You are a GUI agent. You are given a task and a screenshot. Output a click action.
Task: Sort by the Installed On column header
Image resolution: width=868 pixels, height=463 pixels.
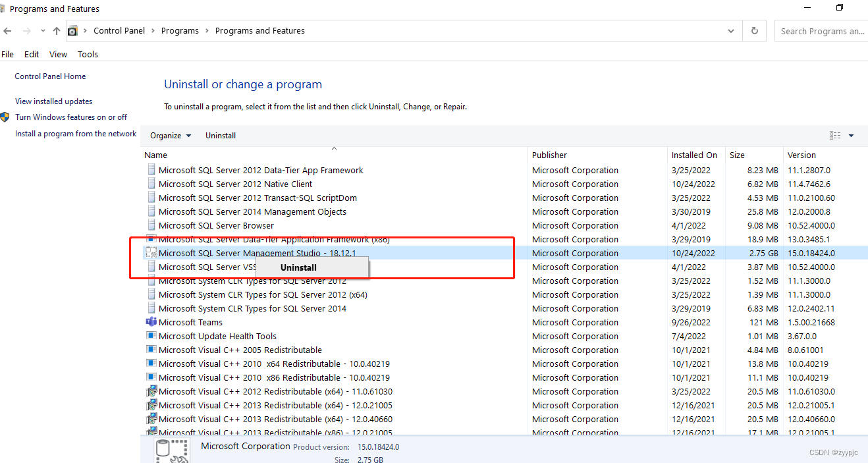697,155
